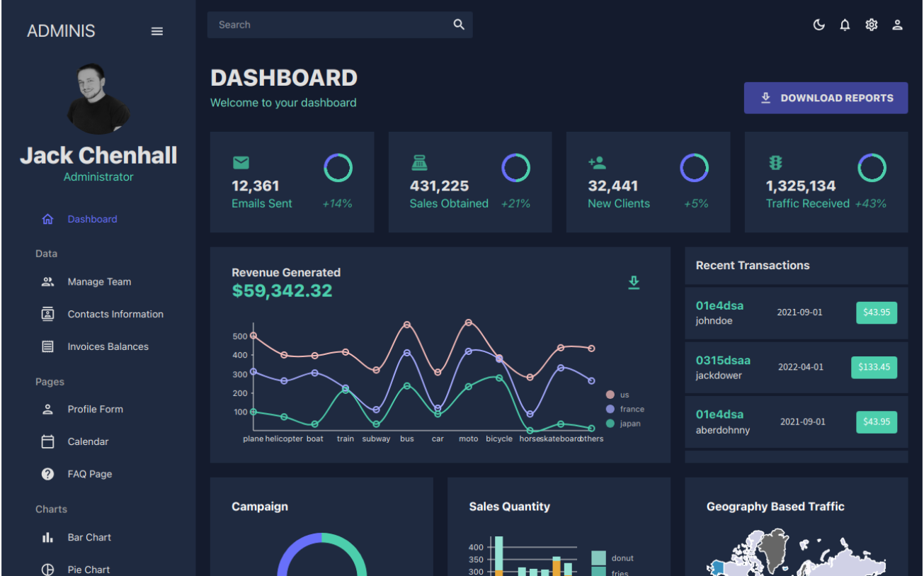Click the Sales Obtained register icon
This screenshot has width=924, height=576.
click(x=419, y=163)
